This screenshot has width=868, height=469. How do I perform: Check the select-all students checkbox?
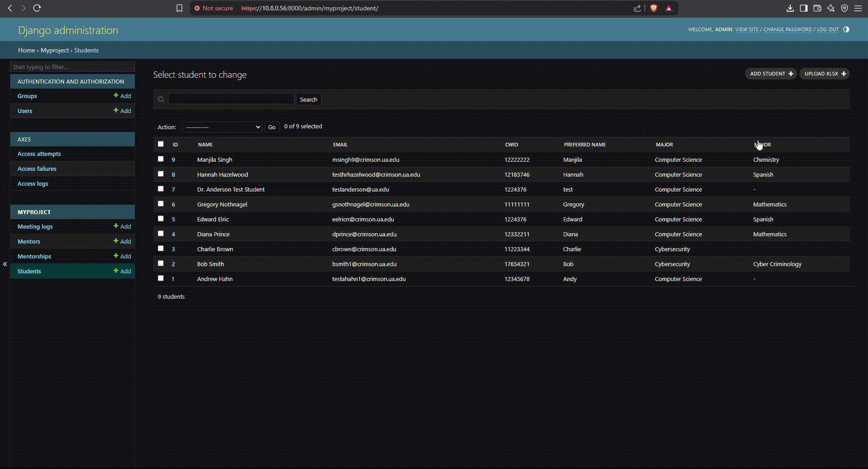click(x=160, y=144)
